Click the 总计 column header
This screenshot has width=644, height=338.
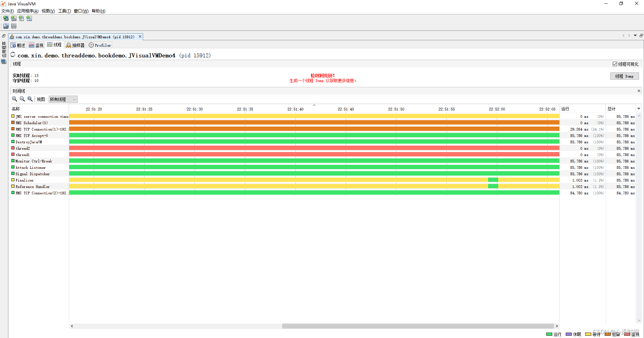point(621,108)
